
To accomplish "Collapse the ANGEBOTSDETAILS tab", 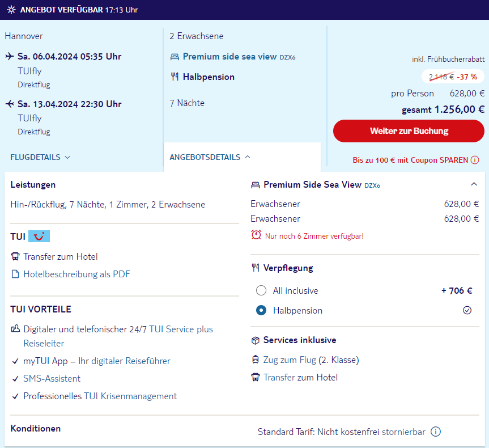I will 210,157.
